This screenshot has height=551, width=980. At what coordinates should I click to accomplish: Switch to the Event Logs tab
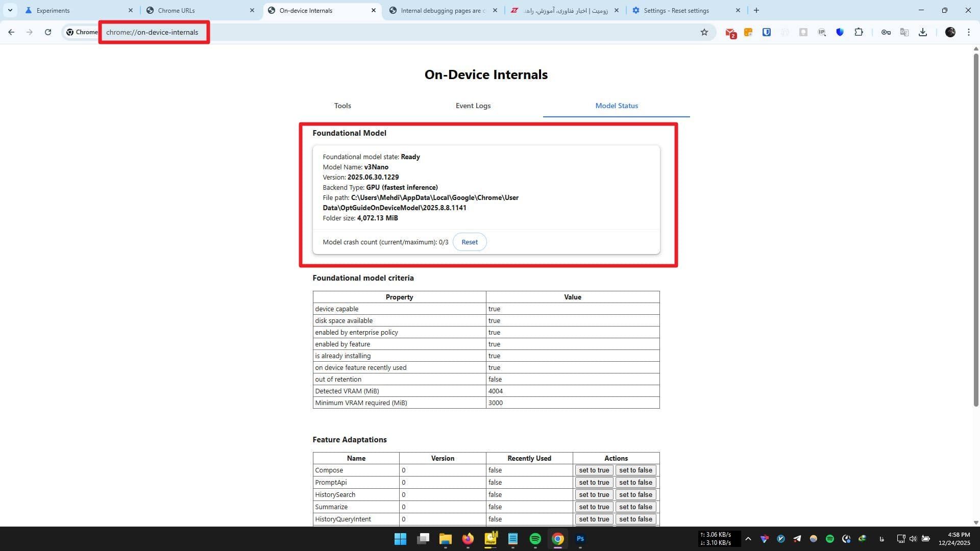(x=473, y=106)
